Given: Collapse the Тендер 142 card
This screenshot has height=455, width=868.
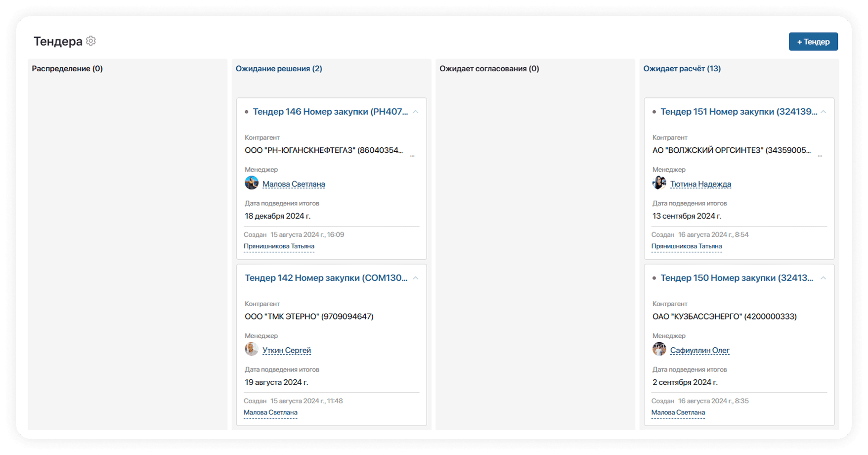Looking at the screenshot, I should point(416,278).
